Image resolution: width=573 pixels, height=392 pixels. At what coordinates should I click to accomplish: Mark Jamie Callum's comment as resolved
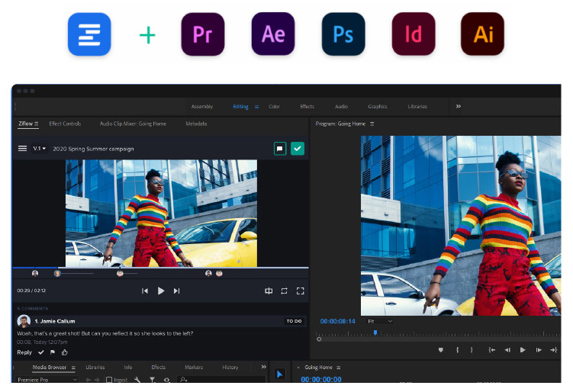point(41,352)
